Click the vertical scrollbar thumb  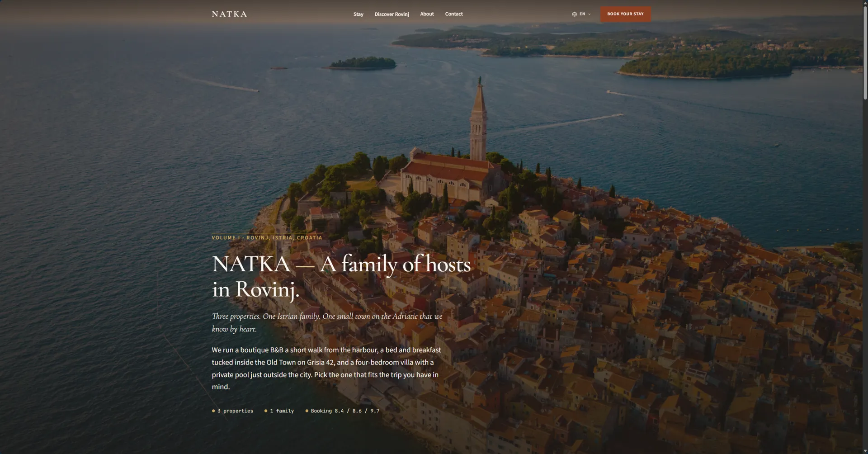click(x=865, y=52)
